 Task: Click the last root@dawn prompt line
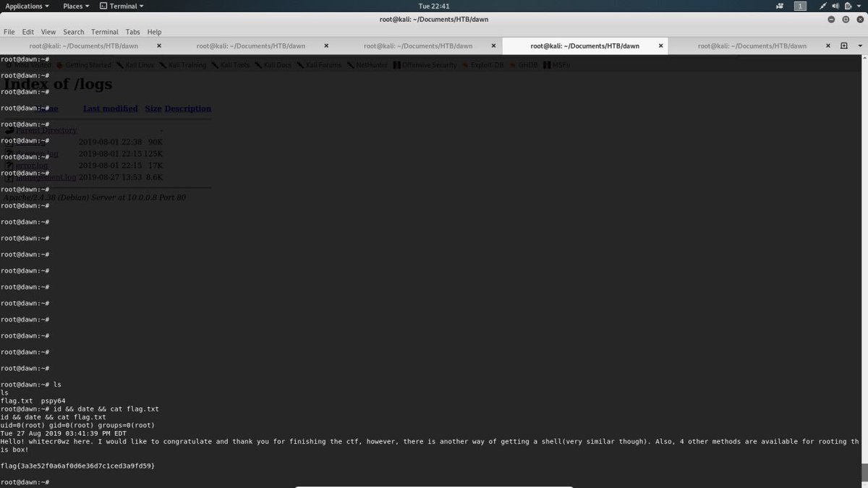click(25, 482)
